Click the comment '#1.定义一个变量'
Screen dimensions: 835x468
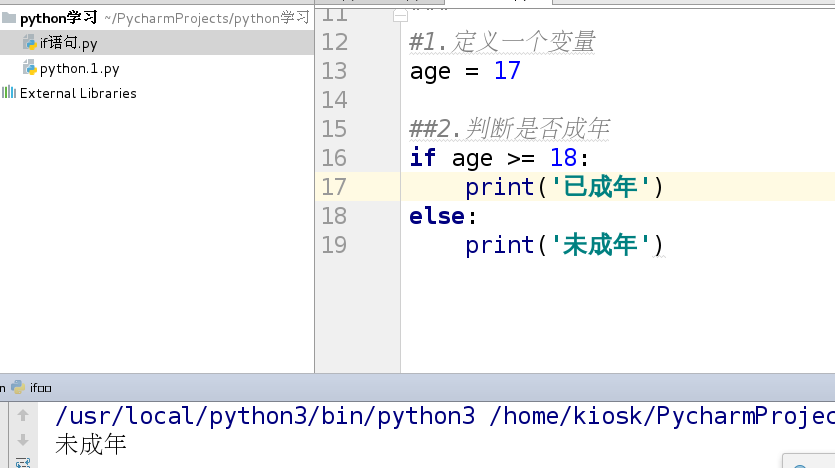(x=502, y=42)
